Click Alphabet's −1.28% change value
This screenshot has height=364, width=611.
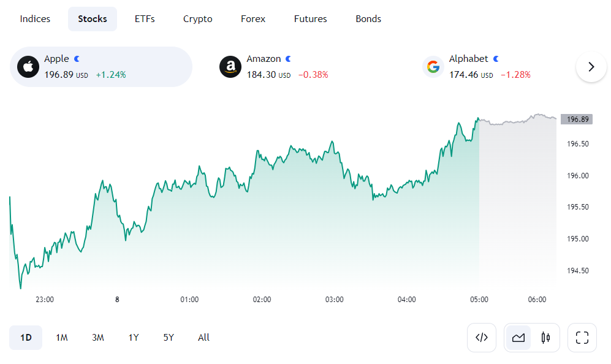(515, 75)
